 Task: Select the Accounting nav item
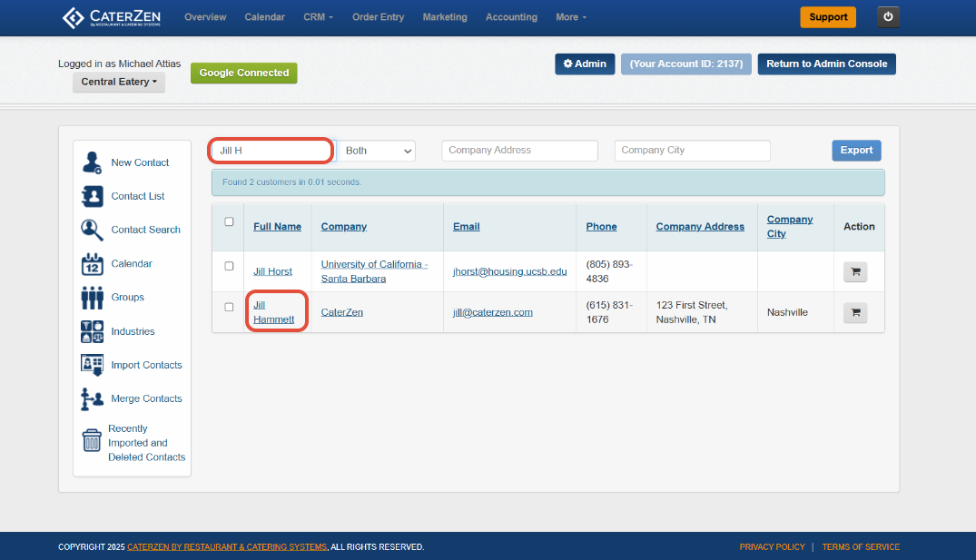coord(512,17)
